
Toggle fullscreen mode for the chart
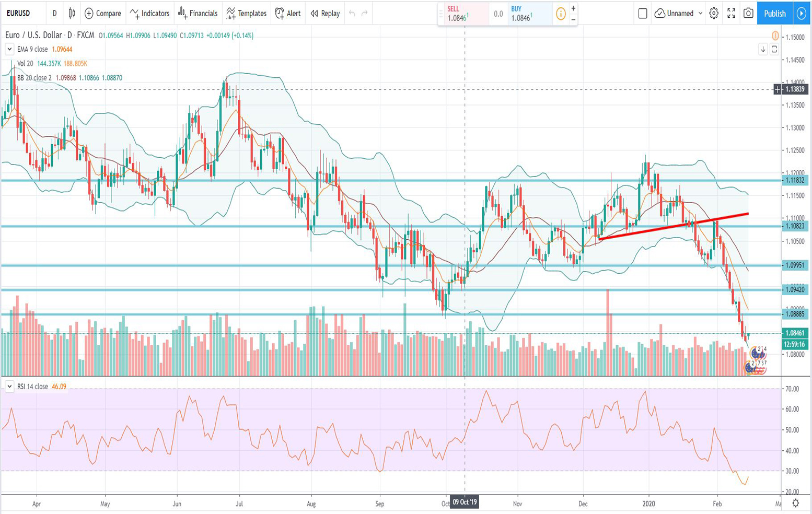731,14
